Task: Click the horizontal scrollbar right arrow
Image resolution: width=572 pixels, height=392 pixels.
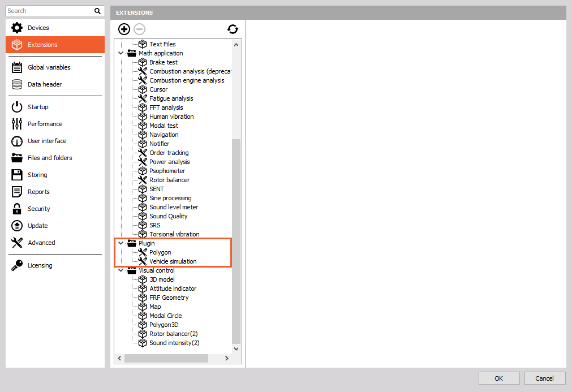Action: click(226, 359)
